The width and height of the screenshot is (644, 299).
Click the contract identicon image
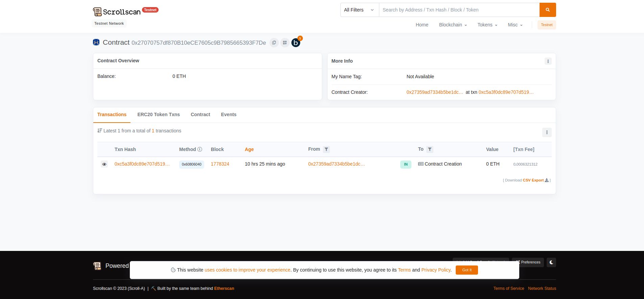pos(96,42)
